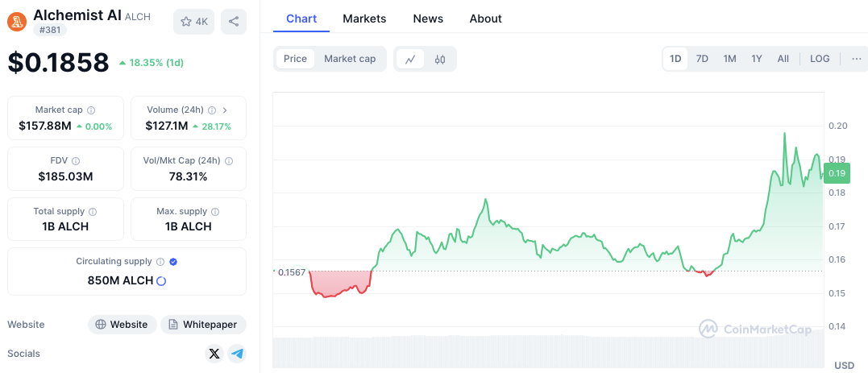Click the #381 rank badge
Viewport: 868px width, 373px height.
[x=50, y=30]
